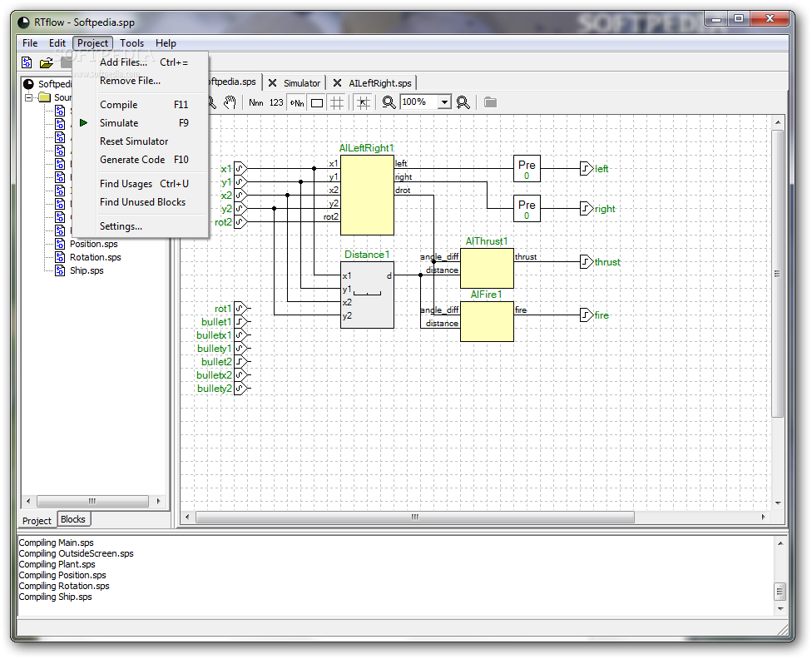Screen dimensions: 812x659
Task: Choose Remove File... menu entry
Action: click(141, 81)
